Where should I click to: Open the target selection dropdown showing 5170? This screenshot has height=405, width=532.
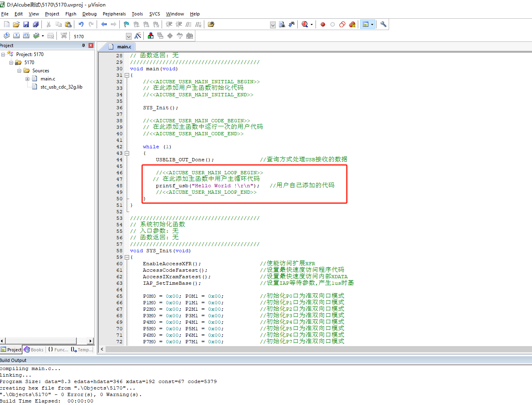click(128, 36)
